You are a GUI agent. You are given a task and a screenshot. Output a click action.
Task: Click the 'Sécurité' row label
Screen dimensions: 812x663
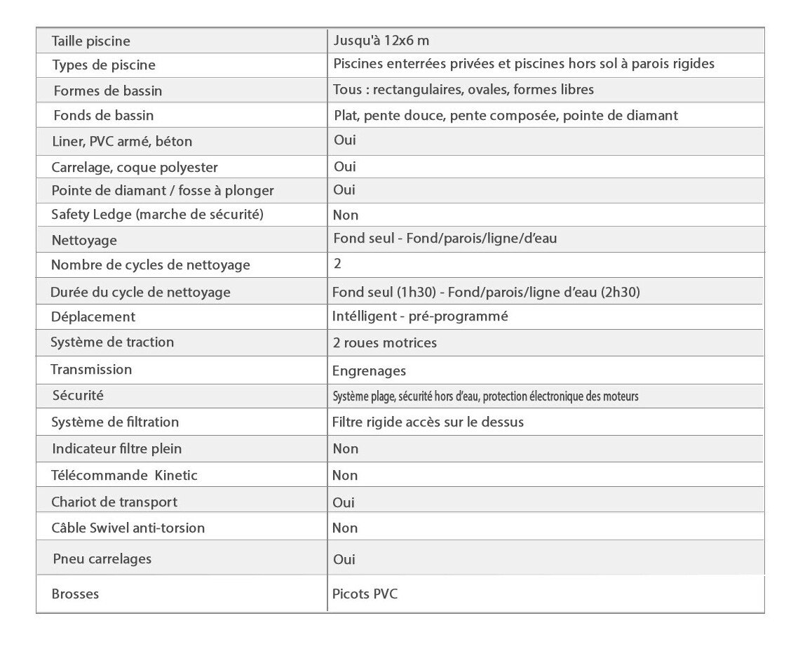coord(78,396)
